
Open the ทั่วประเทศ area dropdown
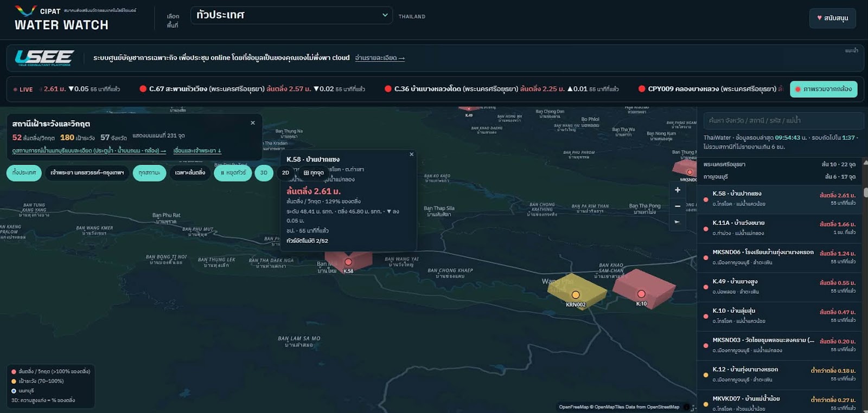(x=291, y=15)
